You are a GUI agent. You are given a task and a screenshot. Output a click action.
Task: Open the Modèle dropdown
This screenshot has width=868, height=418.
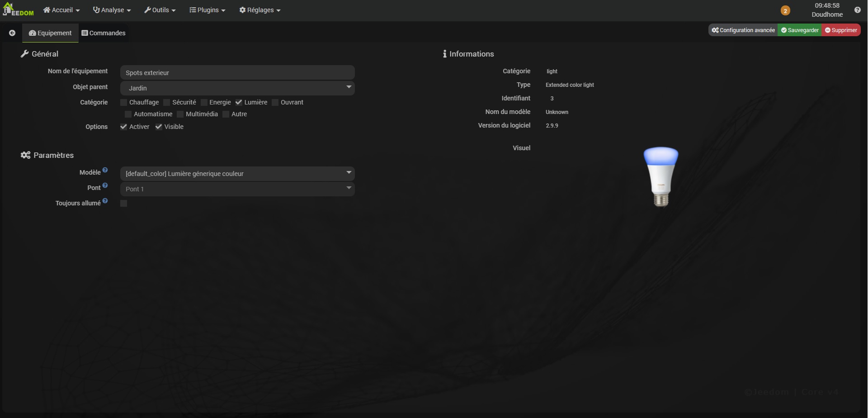pyautogui.click(x=237, y=174)
